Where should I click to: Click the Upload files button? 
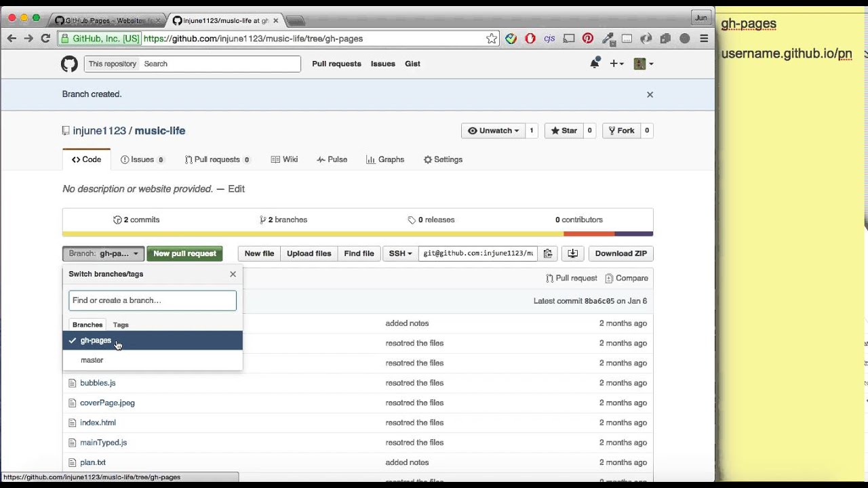click(309, 253)
